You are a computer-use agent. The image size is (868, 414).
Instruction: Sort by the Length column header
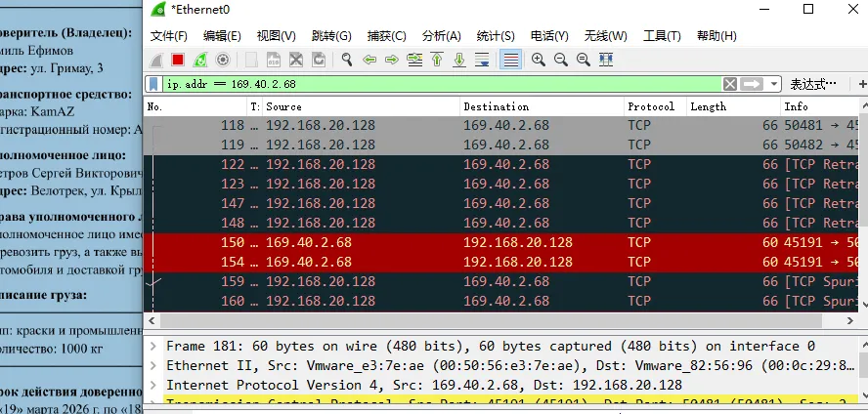coord(733,106)
